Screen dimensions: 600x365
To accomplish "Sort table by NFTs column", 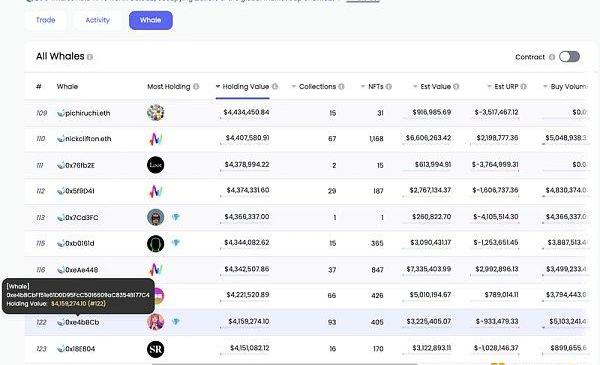I will click(363, 86).
